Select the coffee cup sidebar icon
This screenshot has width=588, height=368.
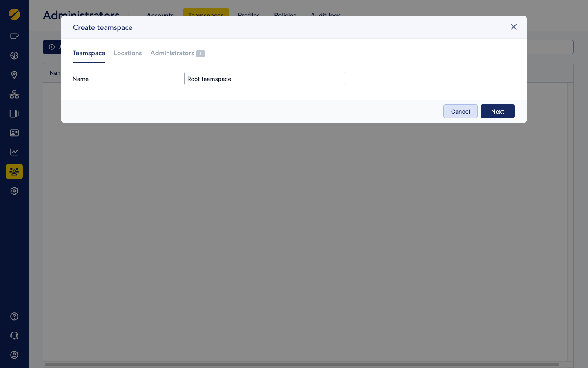point(14,36)
